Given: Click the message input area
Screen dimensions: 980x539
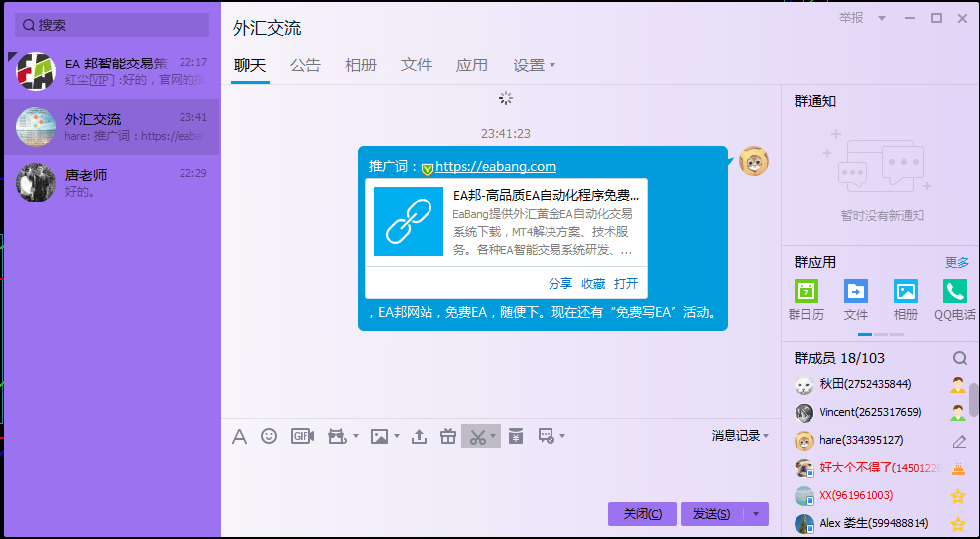Looking at the screenshot, I should pos(500,473).
